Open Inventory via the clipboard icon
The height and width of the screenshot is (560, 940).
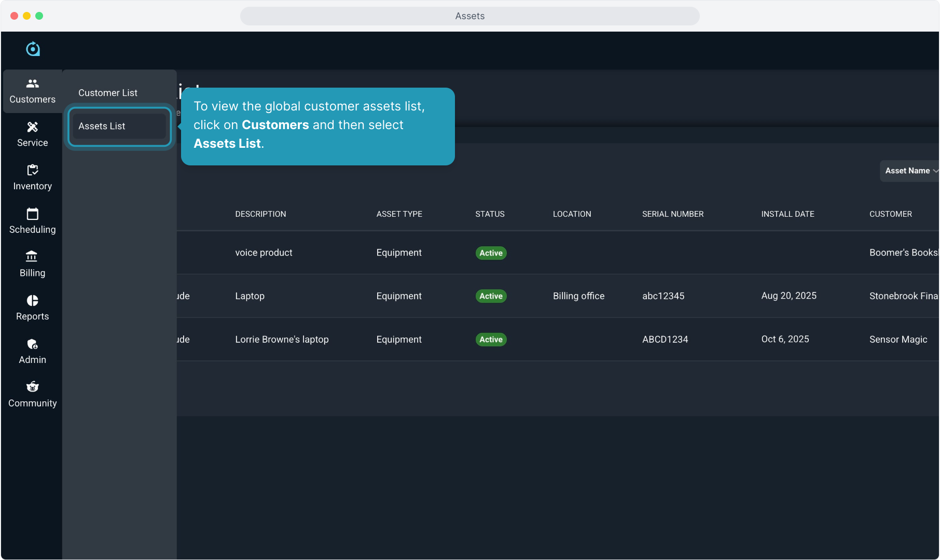(32, 170)
